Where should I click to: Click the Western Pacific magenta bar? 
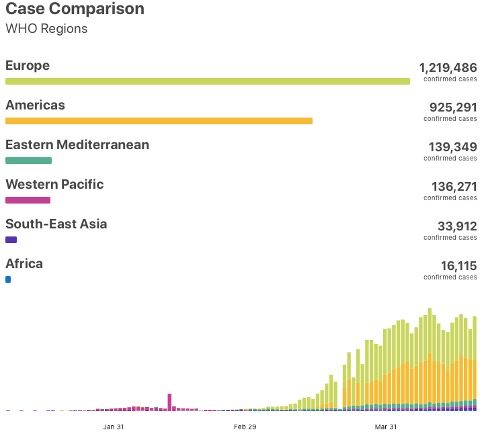(x=28, y=200)
